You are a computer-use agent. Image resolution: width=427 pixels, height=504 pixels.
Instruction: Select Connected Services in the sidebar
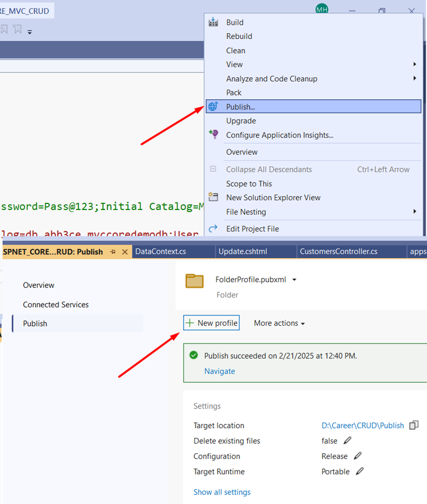(x=56, y=305)
